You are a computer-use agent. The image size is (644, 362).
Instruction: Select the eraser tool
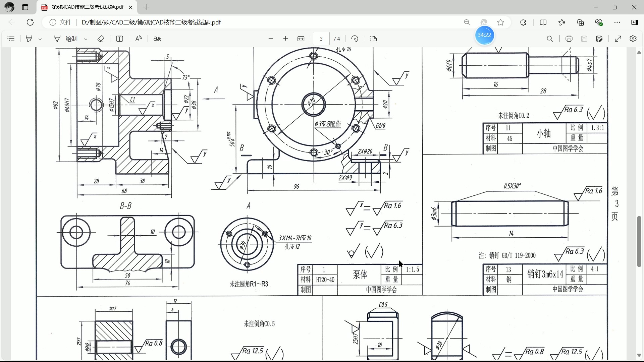point(101,39)
